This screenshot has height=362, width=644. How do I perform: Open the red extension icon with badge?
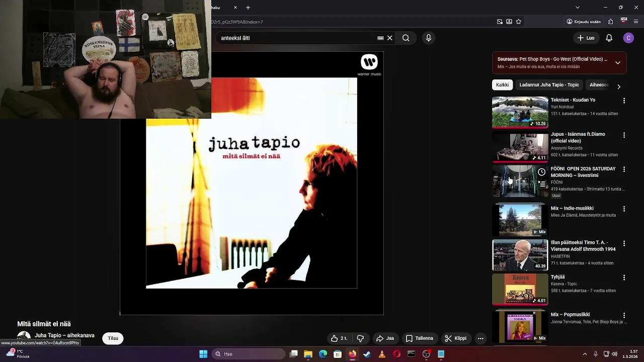pos(624,21)
